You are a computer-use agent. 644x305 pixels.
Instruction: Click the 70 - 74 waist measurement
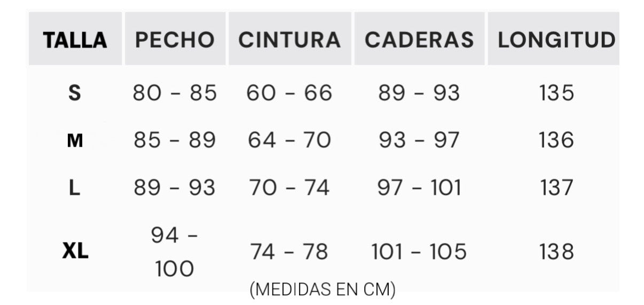[289, 188]
